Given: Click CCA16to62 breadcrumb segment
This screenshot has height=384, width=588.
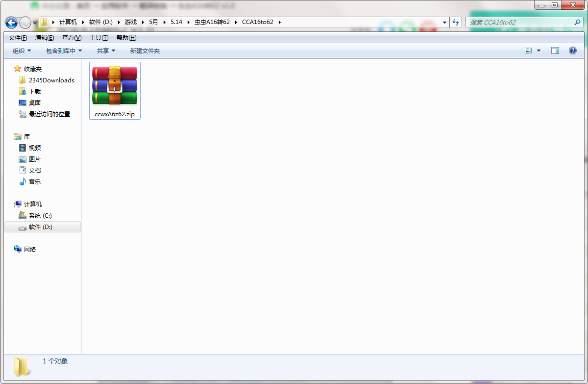Looking at the screenshot, I should click(257, 22).
